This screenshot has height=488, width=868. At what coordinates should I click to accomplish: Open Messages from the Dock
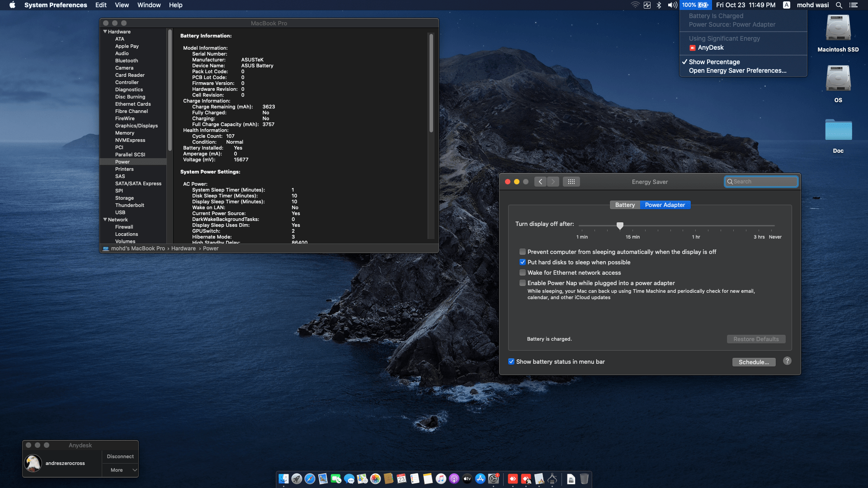click(349, 479)
